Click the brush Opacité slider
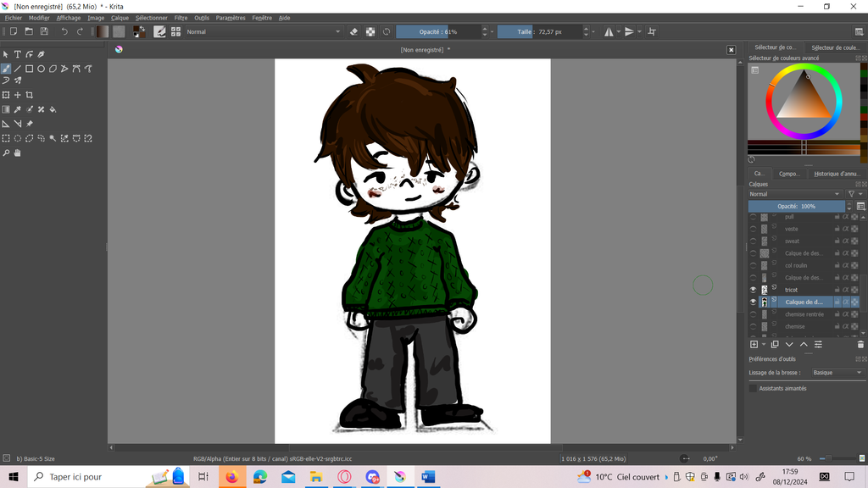868x488 pixels. pos(437,31)
